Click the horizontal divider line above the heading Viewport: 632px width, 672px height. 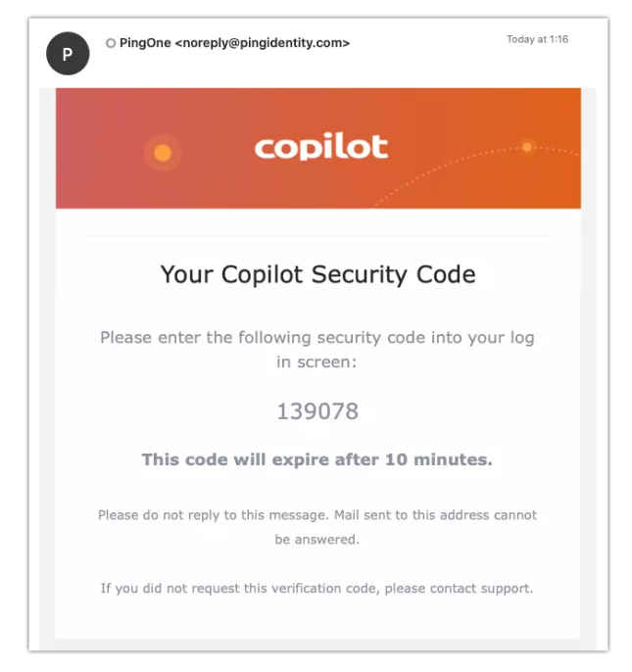coord(317,236)
